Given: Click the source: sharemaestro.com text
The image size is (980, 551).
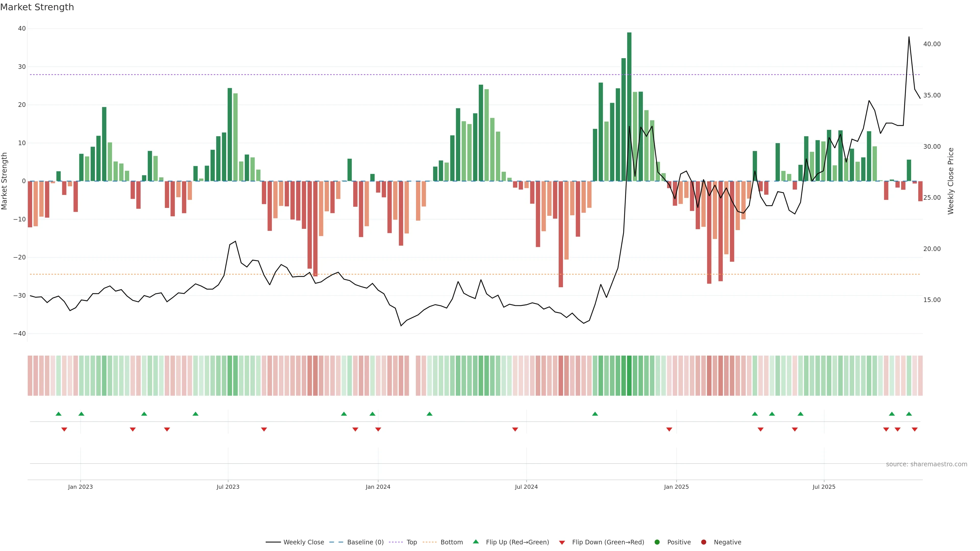Looking at the screenshot, I should 926,464.
